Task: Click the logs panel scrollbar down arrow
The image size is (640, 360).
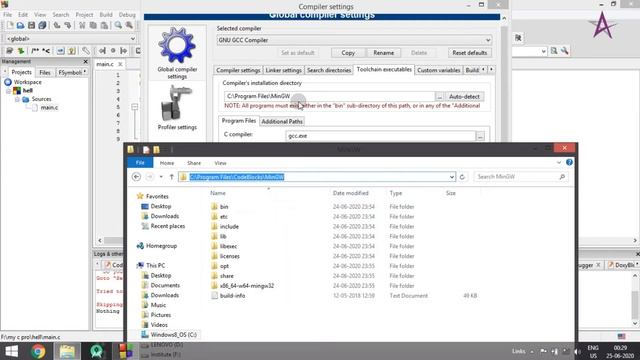Action: point(635,323)
